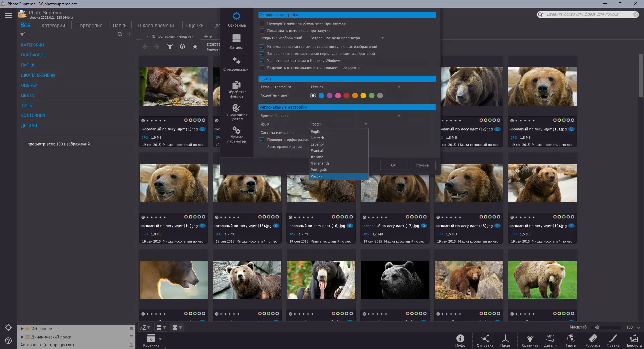Open the Каталог settings section
The image size is (644, 349).
(236, 42)
